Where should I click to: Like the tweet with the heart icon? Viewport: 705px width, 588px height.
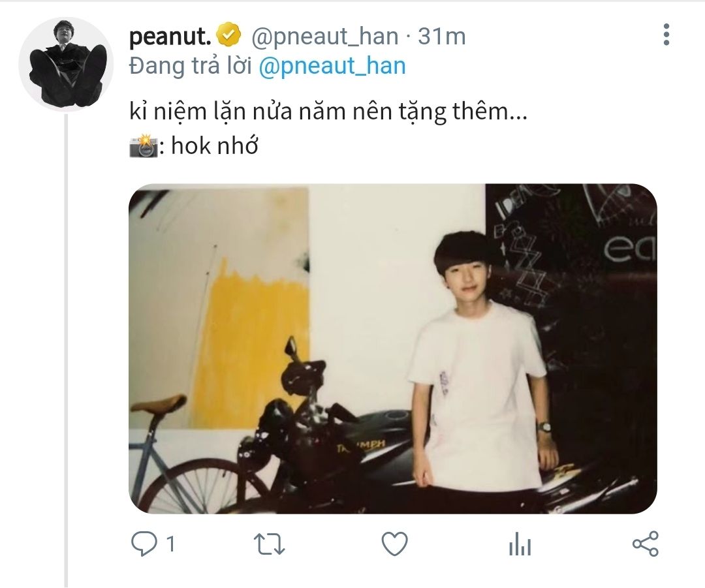click(x=394, y=544)
